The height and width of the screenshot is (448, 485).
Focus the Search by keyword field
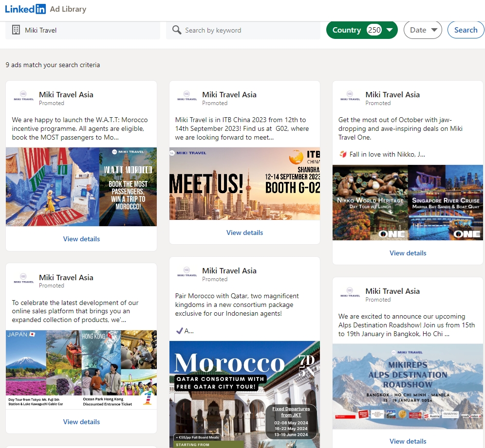(x=243, y=30)
